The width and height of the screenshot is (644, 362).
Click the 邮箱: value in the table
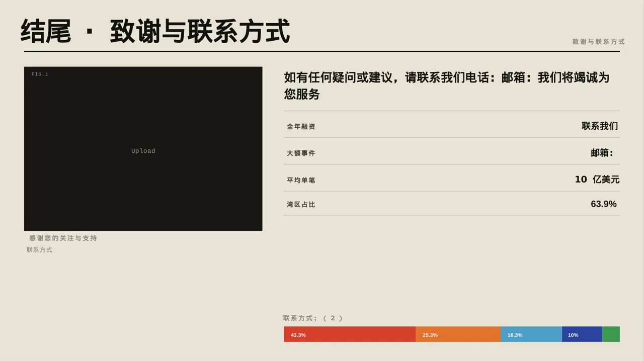[602, 153]
